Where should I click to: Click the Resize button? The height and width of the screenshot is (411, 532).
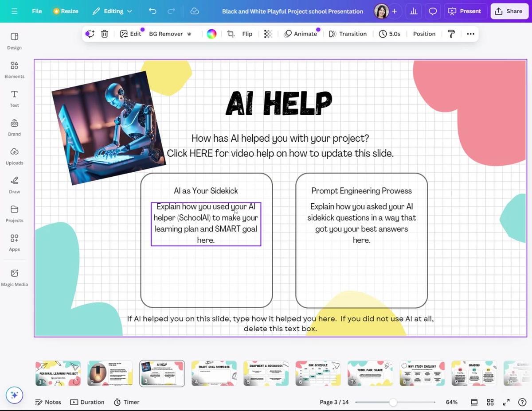(x=66, y=11)
